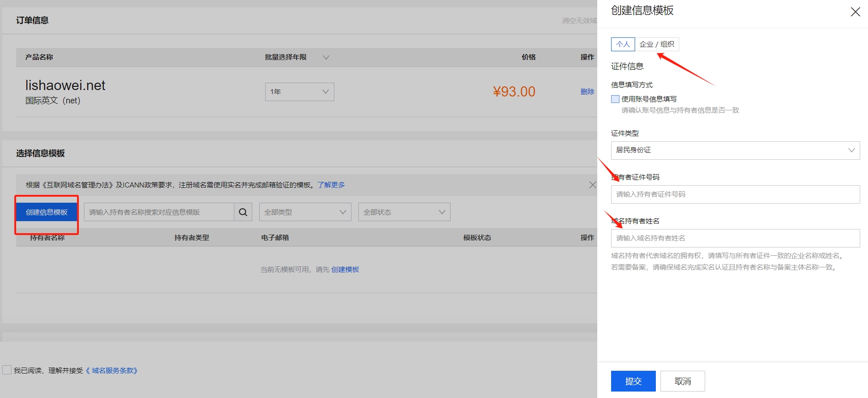Open the 《域名服务条款》 link
The image size is (868, 398).
coord(112,371)
